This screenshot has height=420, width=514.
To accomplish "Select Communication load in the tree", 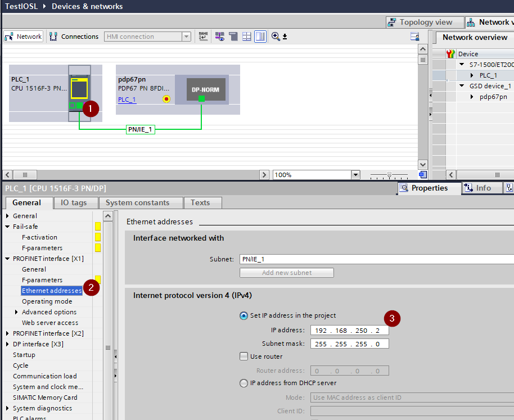I will pos(44,376).
